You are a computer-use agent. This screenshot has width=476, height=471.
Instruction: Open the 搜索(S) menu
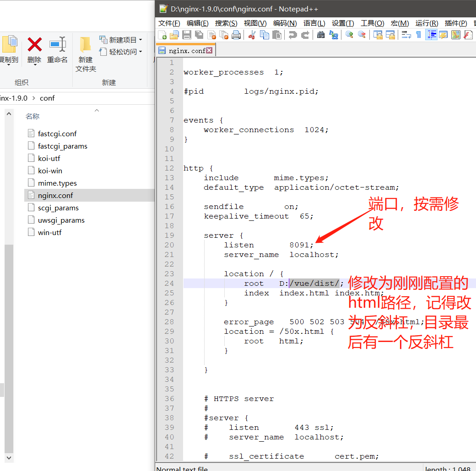tap(226, 23)
